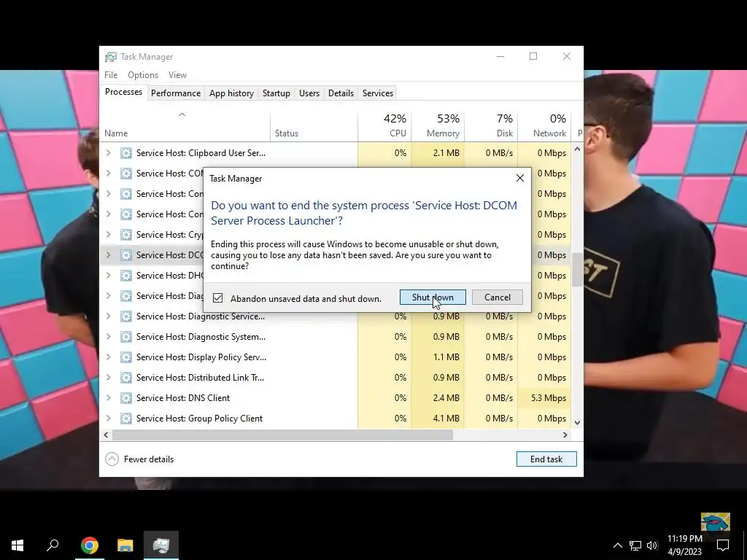The height and width of the screenshot is (560, 747).
Task: Select the Processes tab
Action: 123,92
